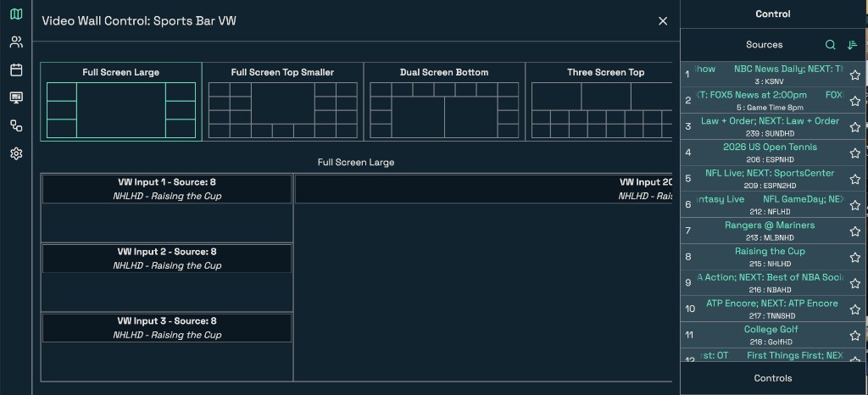This screenshot has width=868, height=395.
Task: Favorite source 5 ESPN2HD with its star
Action: tap(854, 179)
